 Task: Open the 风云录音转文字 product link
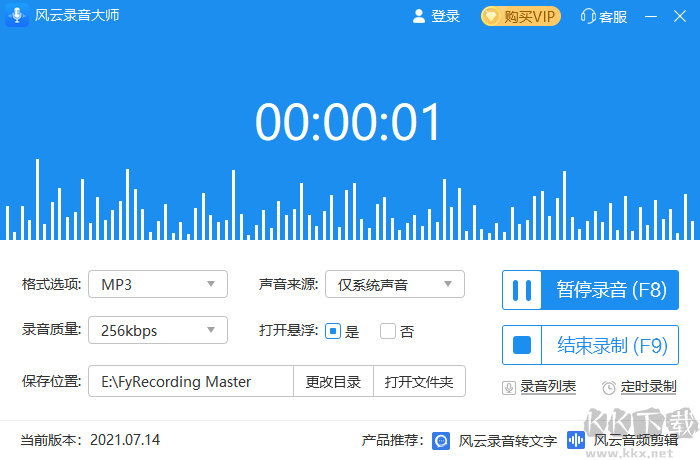coord(508,441)
